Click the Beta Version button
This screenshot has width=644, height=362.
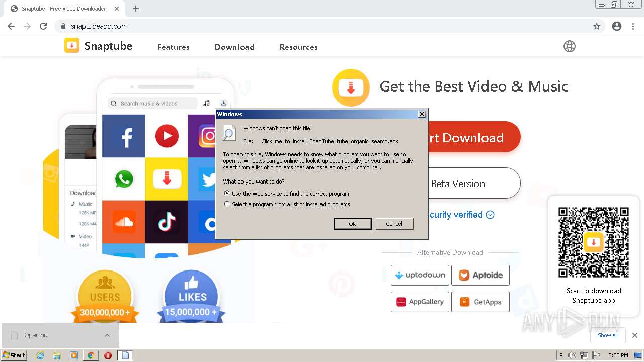[x=474, y=184]
